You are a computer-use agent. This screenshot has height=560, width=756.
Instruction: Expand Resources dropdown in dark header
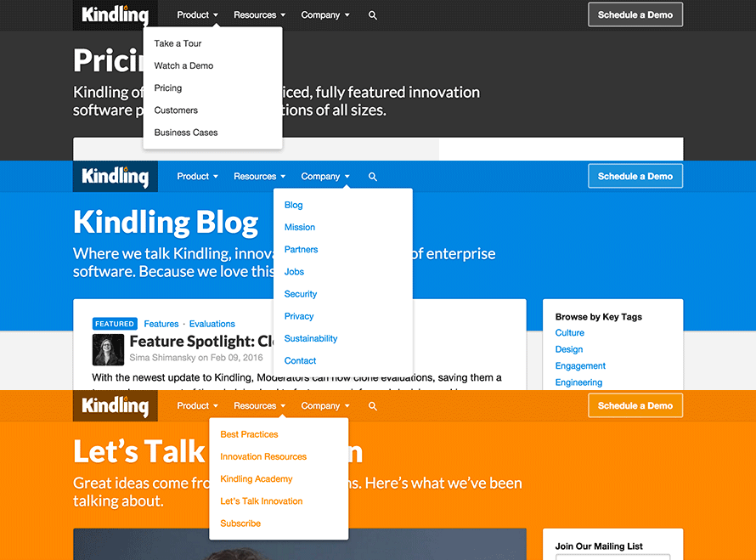pyautogui.click(x=259, y=15)
